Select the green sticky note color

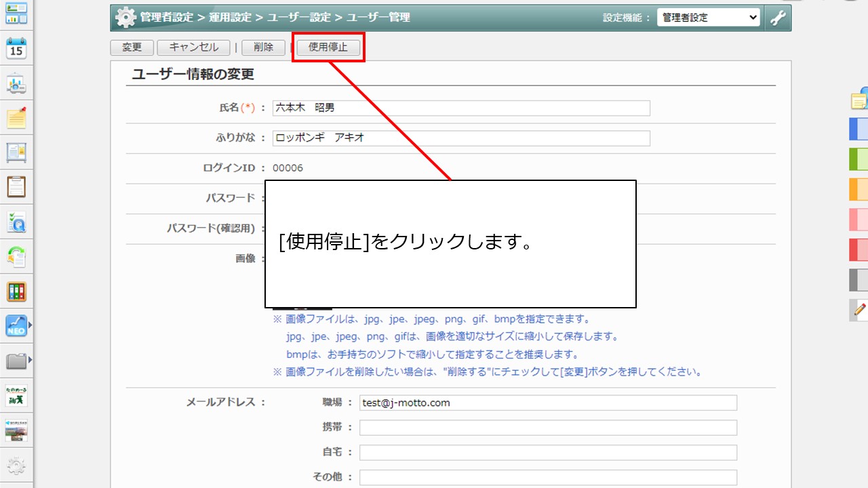point(859,159)
